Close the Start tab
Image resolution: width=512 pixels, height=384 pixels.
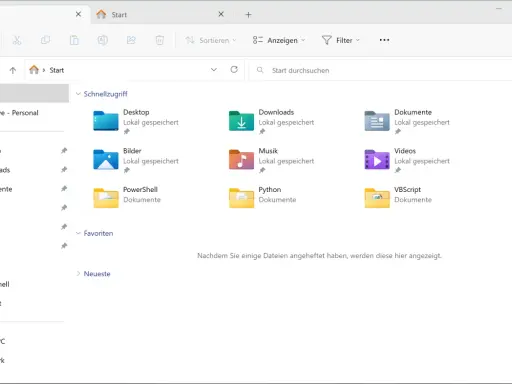(221, 14)
